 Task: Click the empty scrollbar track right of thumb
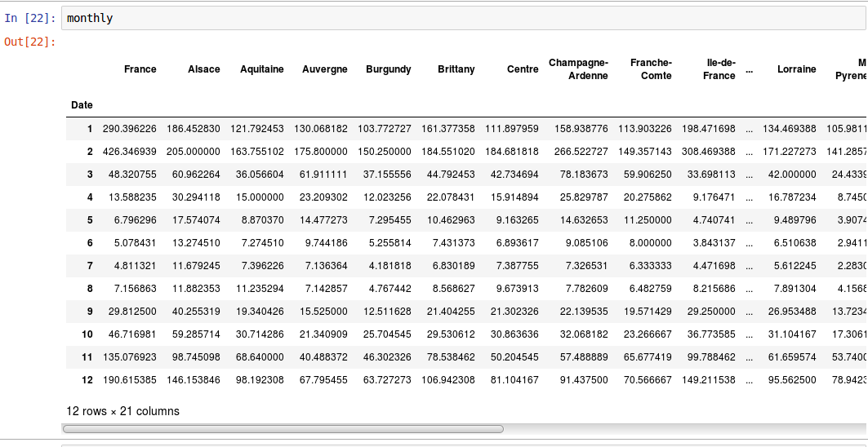(x=685, y=429)
